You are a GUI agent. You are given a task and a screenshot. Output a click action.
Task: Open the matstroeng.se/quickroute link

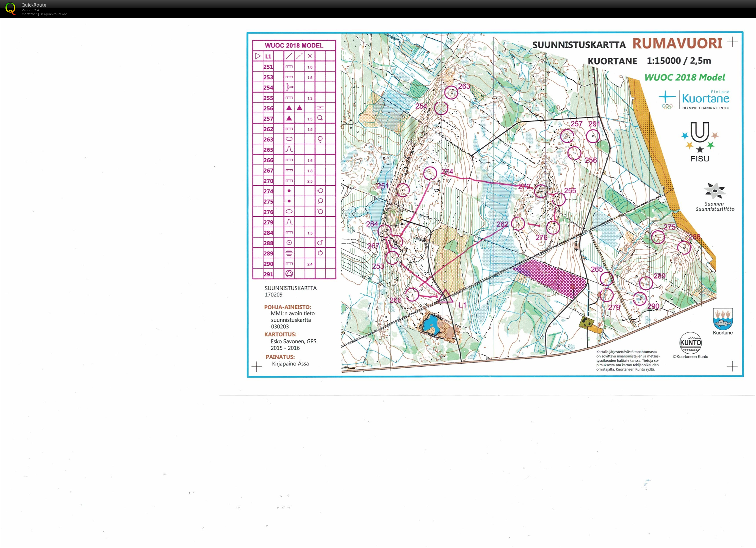44,14
